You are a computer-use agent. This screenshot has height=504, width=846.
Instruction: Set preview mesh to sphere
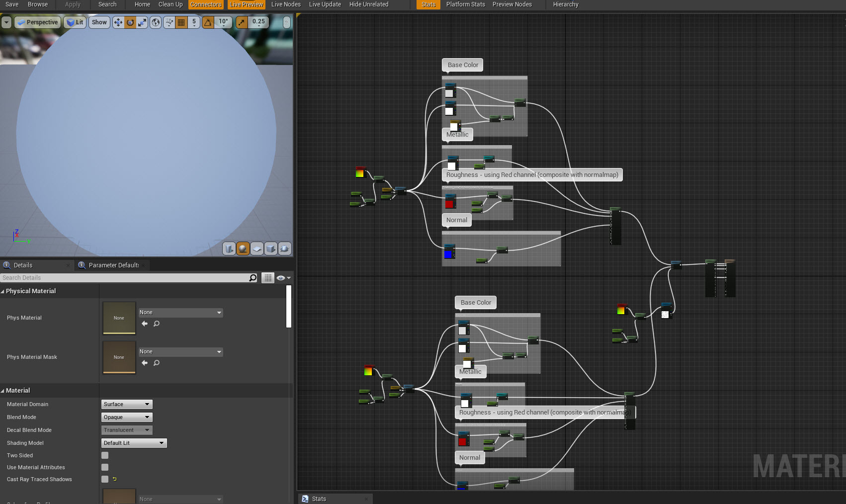point(243,249)
